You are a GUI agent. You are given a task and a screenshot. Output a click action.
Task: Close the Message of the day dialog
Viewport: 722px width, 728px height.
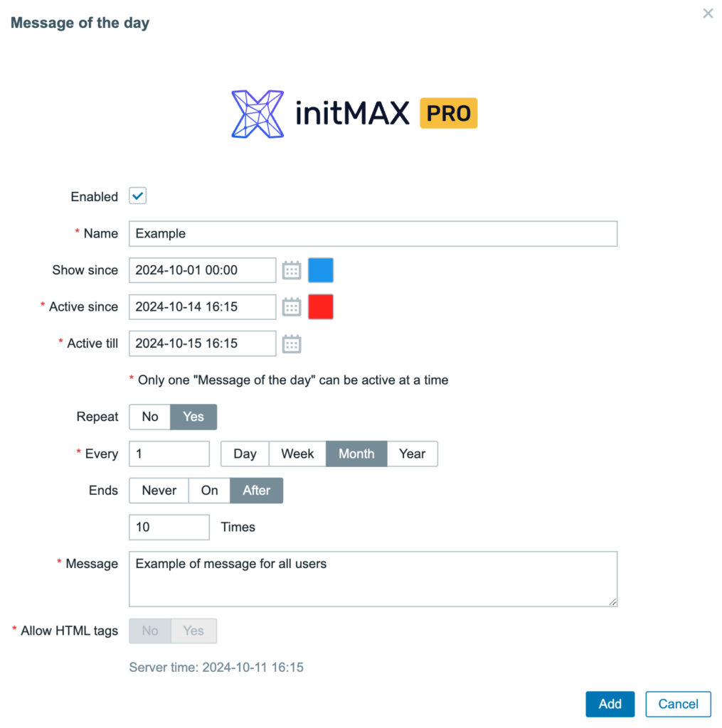click(x=708, y=14)
